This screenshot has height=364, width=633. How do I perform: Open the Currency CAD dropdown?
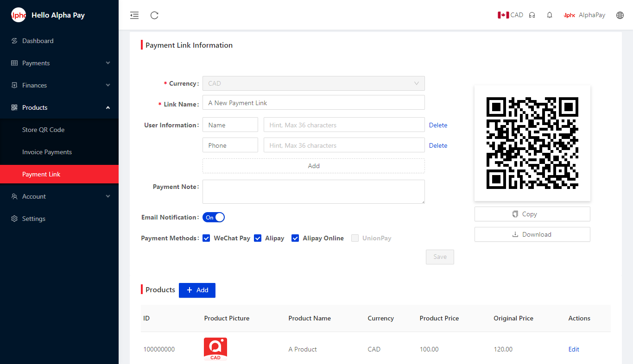pos(314,83)
